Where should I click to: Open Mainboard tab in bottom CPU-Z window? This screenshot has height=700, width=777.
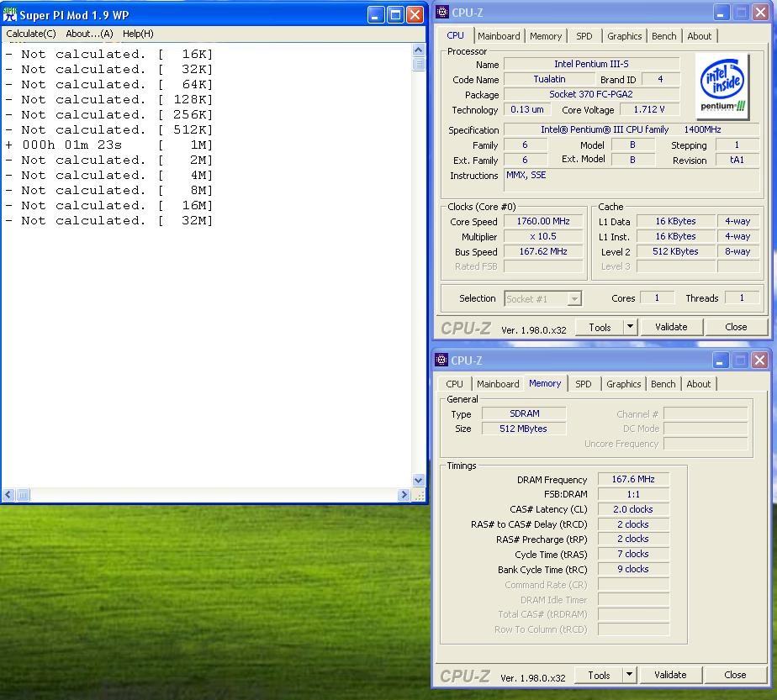click(x=498, y=384)
